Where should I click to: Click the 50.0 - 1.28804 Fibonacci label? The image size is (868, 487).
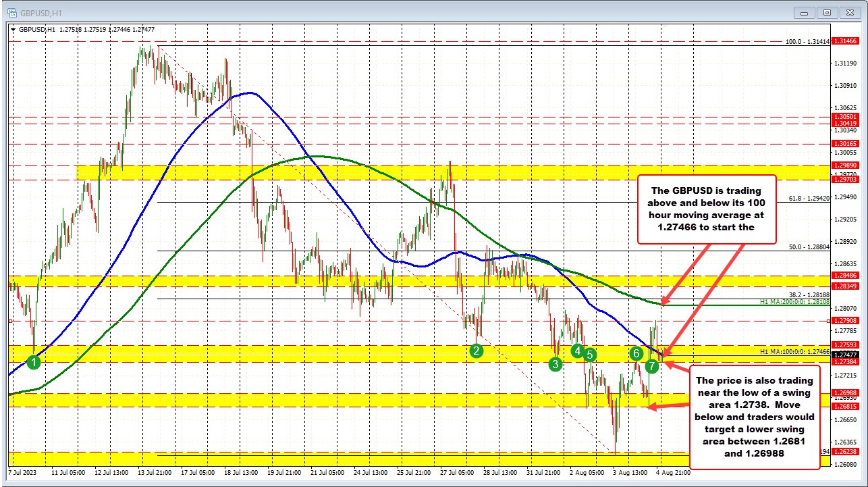tap(808, 247)
